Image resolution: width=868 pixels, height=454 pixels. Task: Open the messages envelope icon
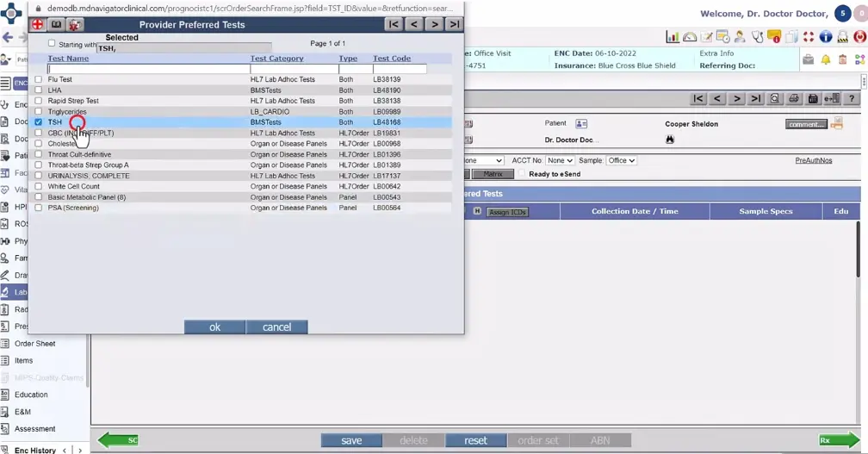tap(774, 37)
